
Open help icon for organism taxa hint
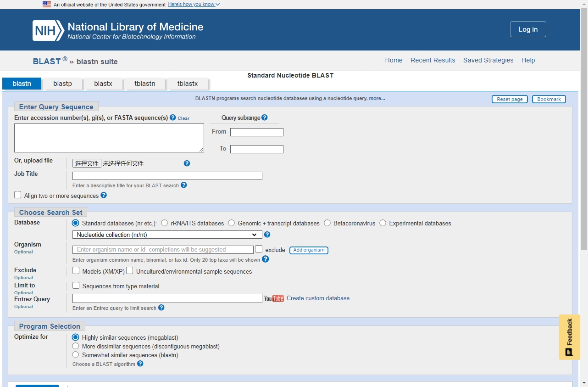point(266,259)
